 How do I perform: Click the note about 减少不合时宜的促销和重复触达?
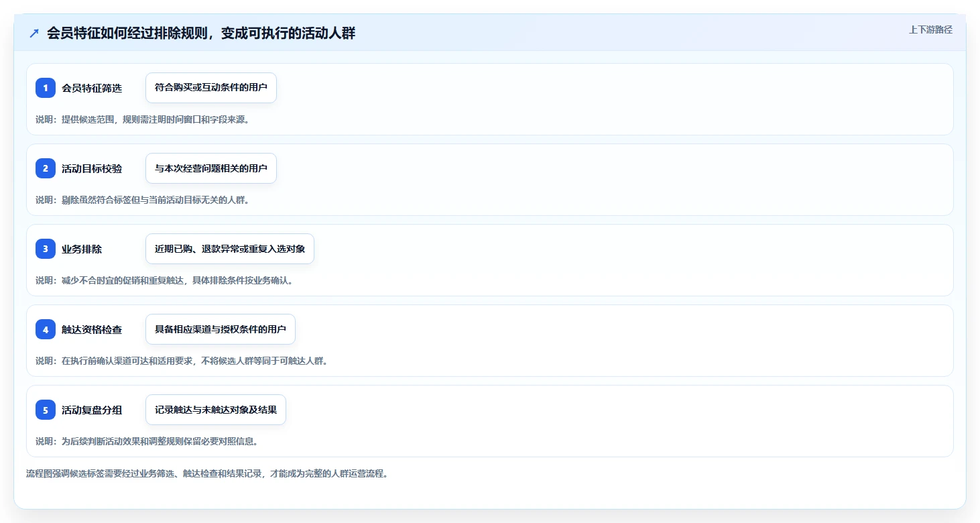(x=164, y=280)
